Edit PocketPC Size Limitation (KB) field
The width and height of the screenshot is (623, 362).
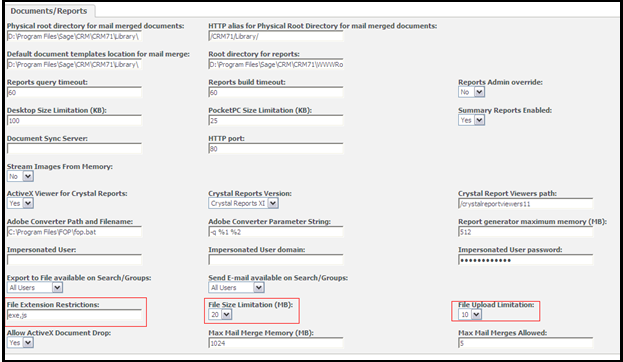[276, 121]
